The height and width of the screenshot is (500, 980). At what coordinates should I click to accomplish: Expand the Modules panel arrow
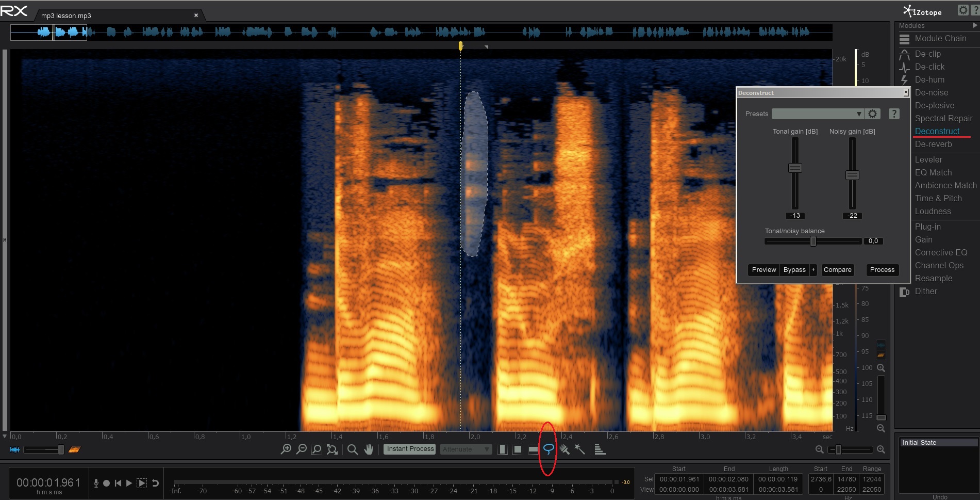point(974,25)
